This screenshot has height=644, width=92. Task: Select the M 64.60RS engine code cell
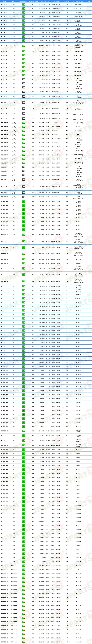point(79,298)
